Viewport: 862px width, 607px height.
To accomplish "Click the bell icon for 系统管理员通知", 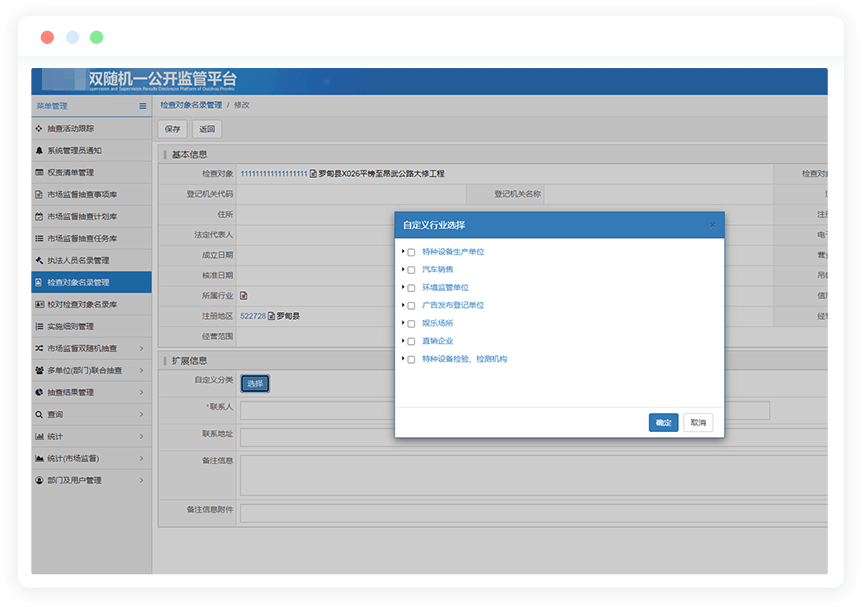I will click(x=39, y=150).
